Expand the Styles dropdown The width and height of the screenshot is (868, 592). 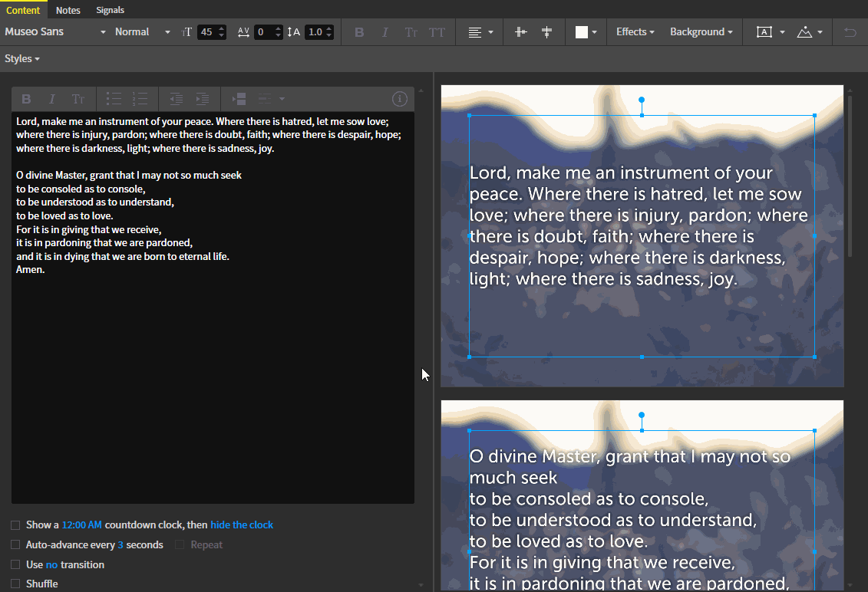point(22,58)
